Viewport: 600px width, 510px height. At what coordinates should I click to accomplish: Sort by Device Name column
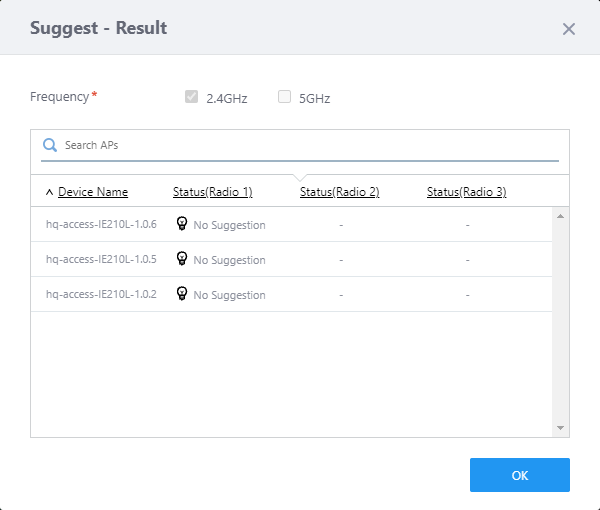pos(93,192)
